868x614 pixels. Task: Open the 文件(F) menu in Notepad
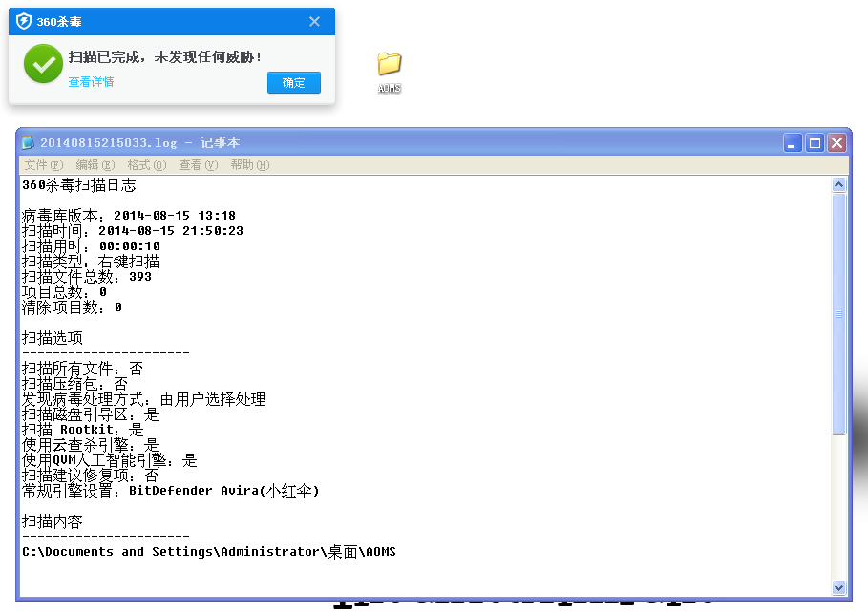click(x=44, y=165)
